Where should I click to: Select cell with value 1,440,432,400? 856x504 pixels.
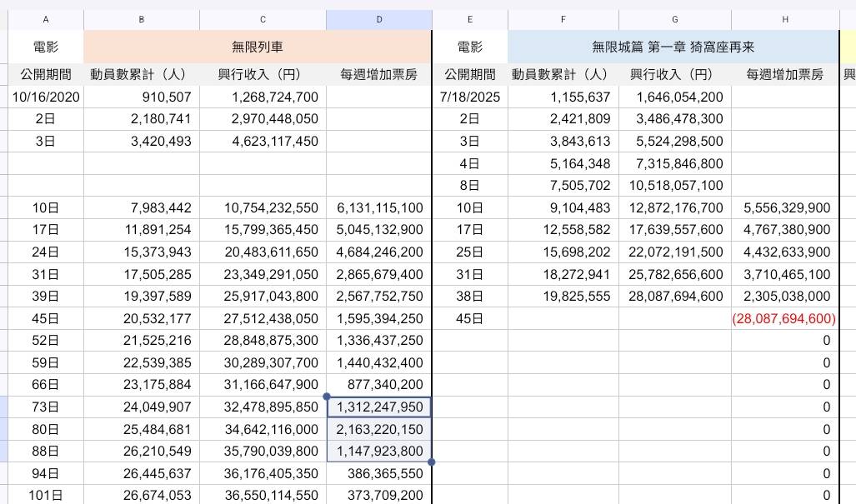[x=379, y=362]
